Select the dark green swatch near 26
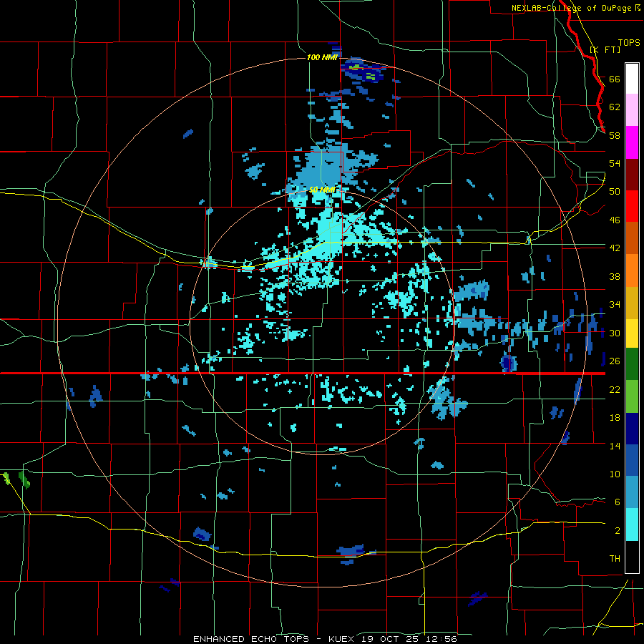 point(632,364)
